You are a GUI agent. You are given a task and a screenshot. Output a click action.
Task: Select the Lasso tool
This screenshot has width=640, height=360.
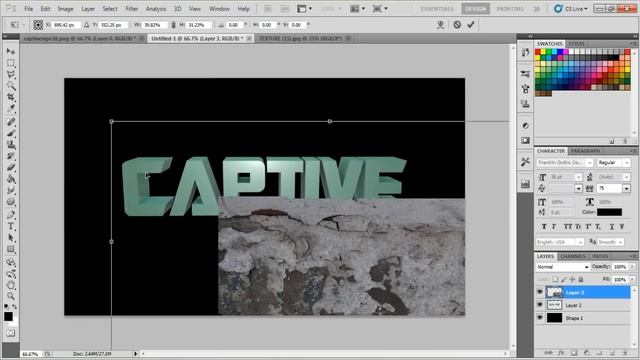tap(11, 74)
